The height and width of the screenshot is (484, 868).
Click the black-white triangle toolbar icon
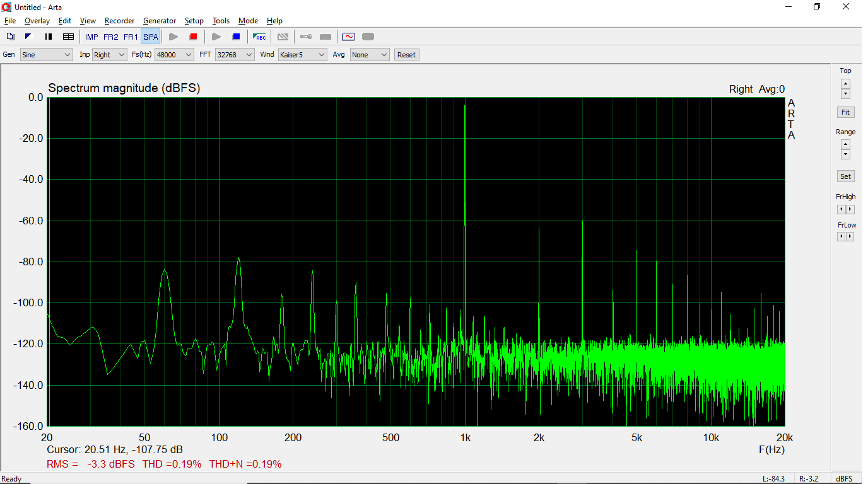[x=28, y=37]
